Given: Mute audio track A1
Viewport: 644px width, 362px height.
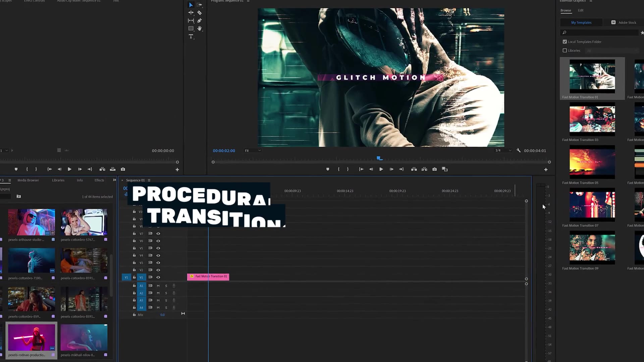Looking at the screenshot, I should coord(158,286).
